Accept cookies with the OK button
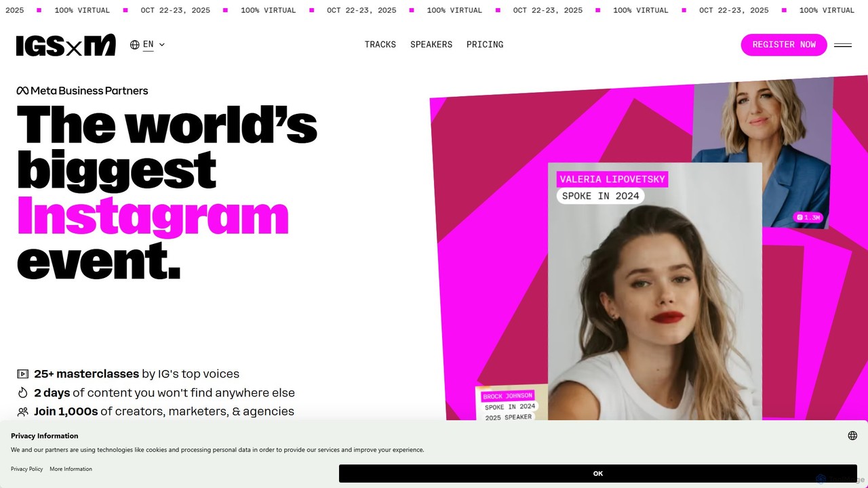Viewport: 868px width, 488px height. pyautogui.click(x=597, y=474)
